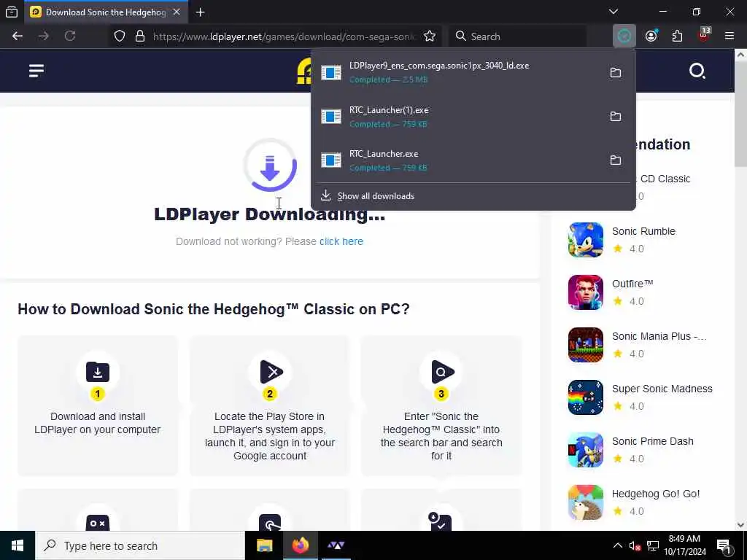Bookmark this page with star icon
This screenshot has height=560, width=747.
429,36
